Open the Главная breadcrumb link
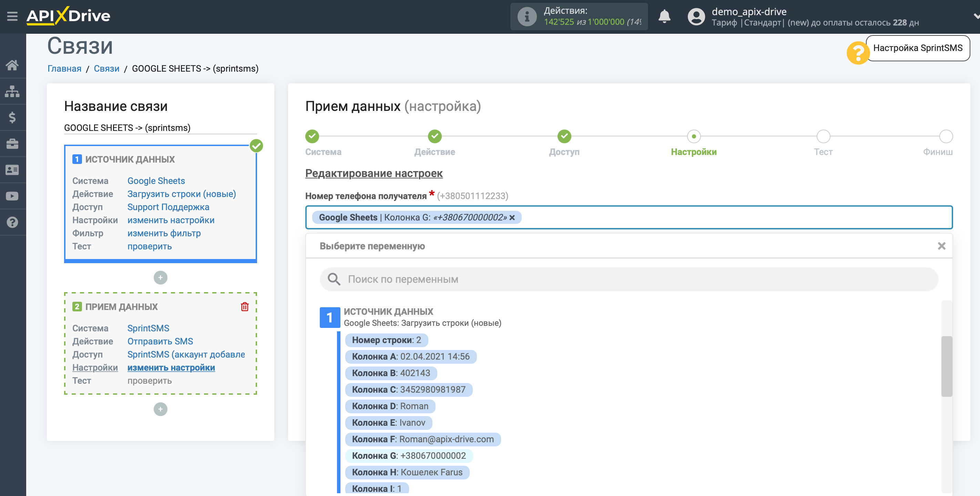980x496 pixels. coord(64,69)
